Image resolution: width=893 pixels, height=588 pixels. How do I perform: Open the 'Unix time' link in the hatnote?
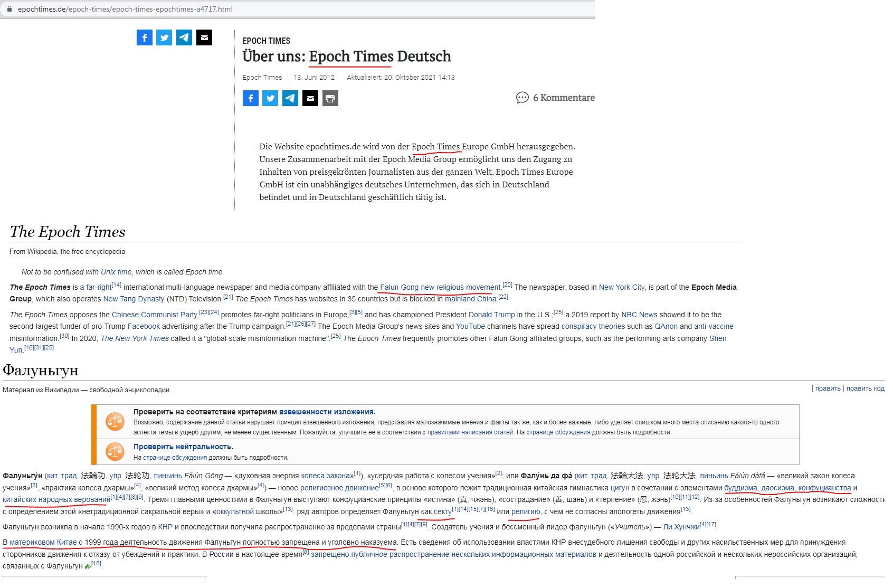(x=116, y=272)
